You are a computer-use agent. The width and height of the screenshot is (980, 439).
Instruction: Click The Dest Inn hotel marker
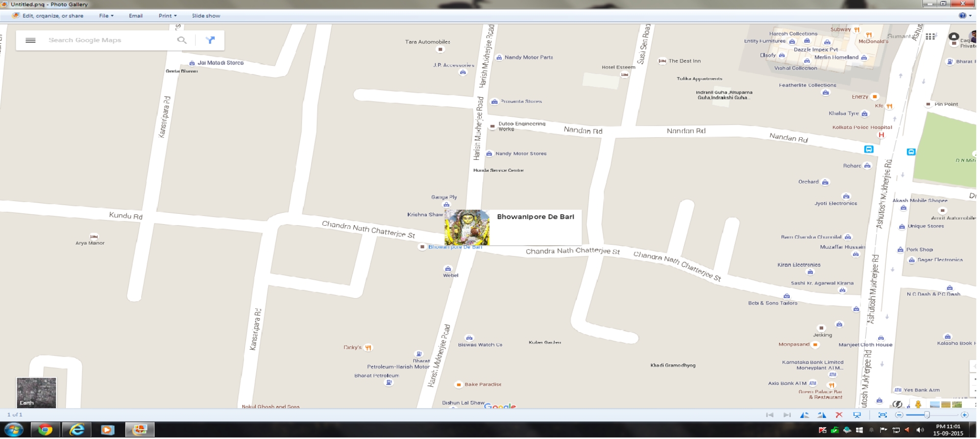pos(662,61)
